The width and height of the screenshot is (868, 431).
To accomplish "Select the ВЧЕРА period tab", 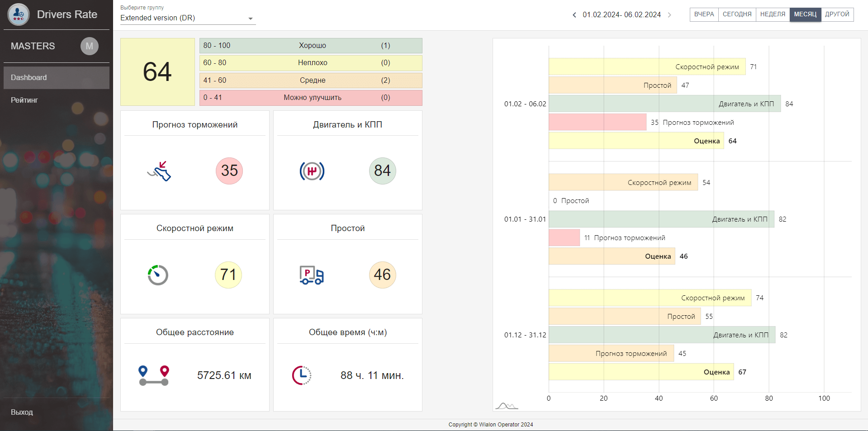I will point(704,14).
